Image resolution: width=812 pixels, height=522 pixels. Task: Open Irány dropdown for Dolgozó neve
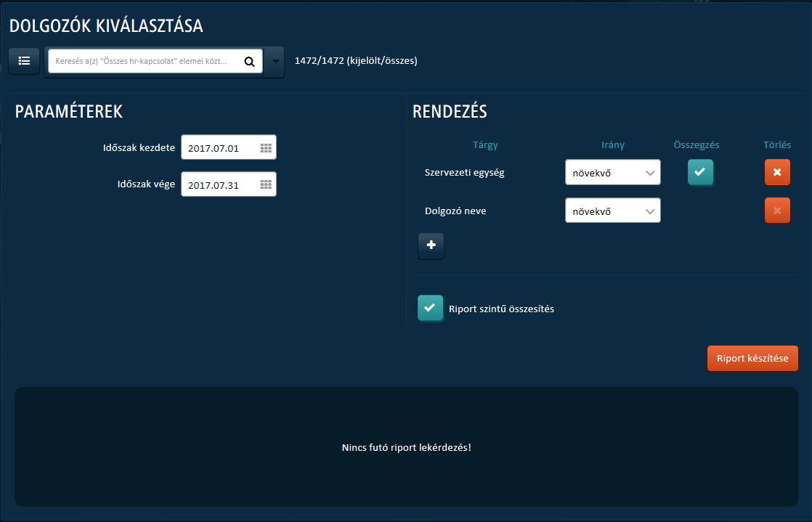(612, 211)
